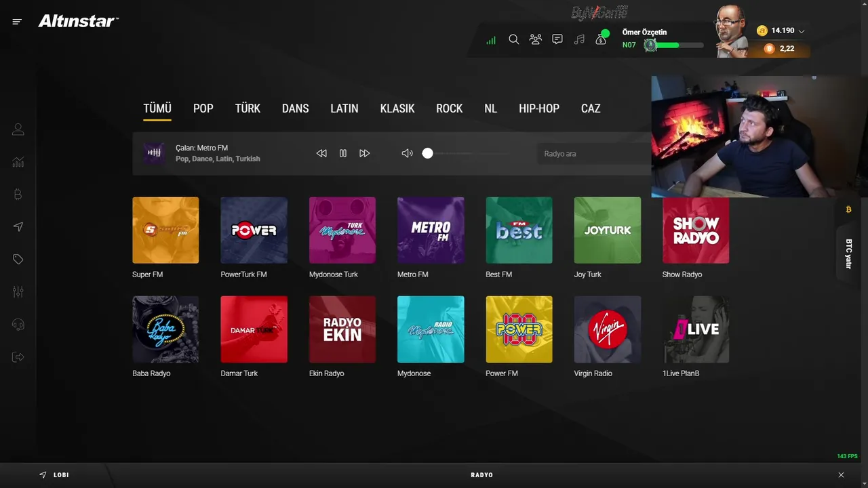Play Damar Turk station
Image resolution: width=868 pixels, height=488 pixels.
(x=254, y=329)
